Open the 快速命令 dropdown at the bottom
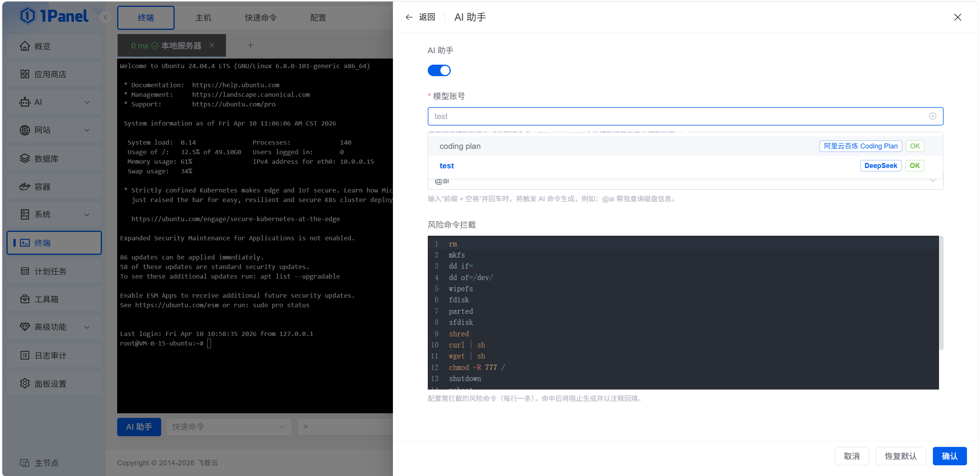Screen dimensions: 980x476 [x=229, y=427]
